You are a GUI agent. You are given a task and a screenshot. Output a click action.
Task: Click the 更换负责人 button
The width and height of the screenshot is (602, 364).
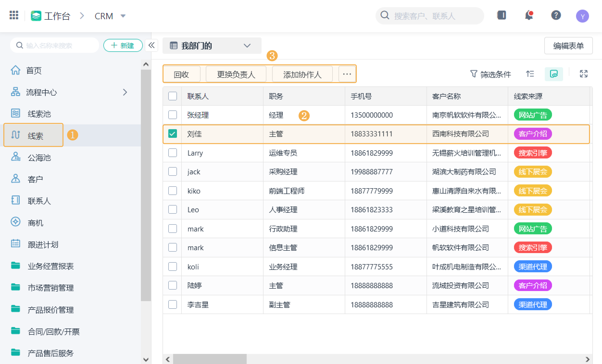[x=236, y=74]
